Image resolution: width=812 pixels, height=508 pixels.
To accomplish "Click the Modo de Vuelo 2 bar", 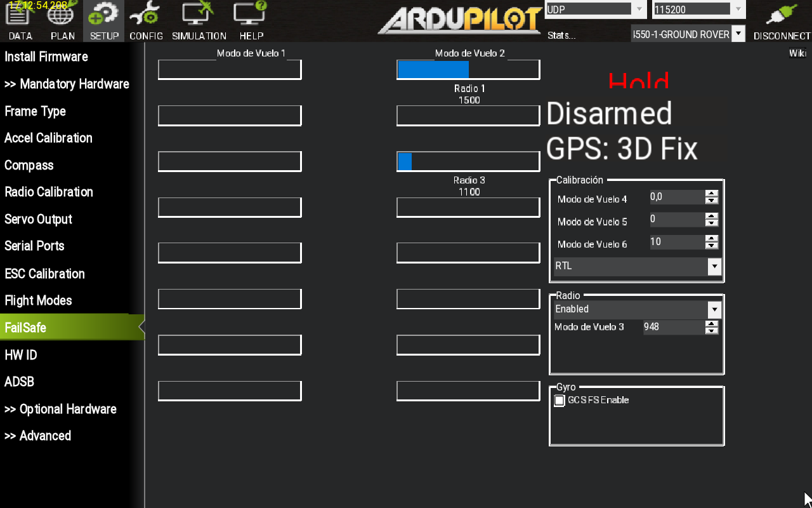I will click(468, 70).
